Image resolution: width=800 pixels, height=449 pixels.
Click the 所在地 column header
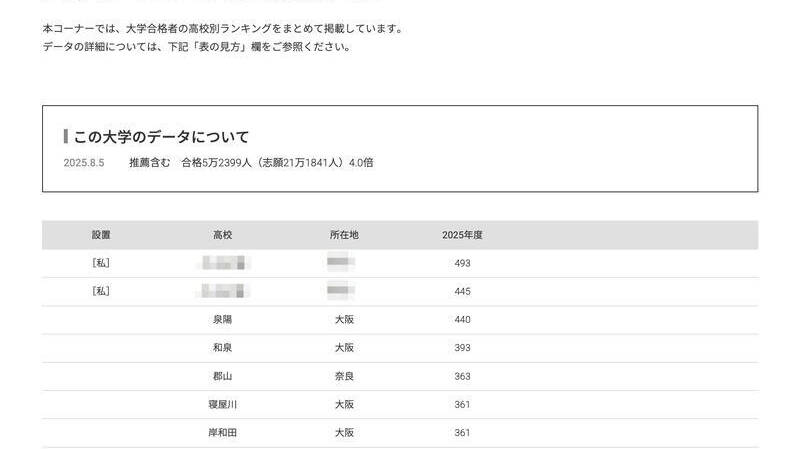[344, 235]
